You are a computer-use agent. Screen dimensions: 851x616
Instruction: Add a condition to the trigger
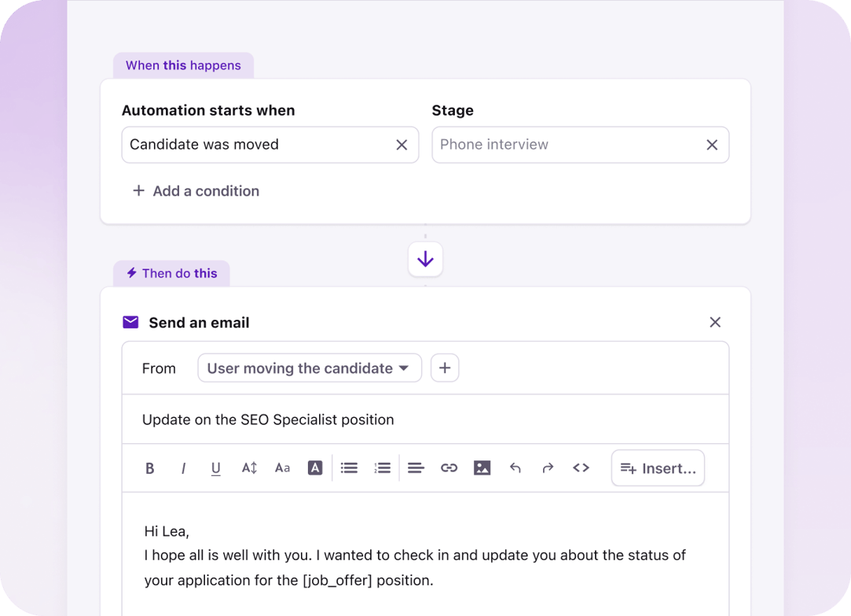pyautogui.click(x=195, y=191)
